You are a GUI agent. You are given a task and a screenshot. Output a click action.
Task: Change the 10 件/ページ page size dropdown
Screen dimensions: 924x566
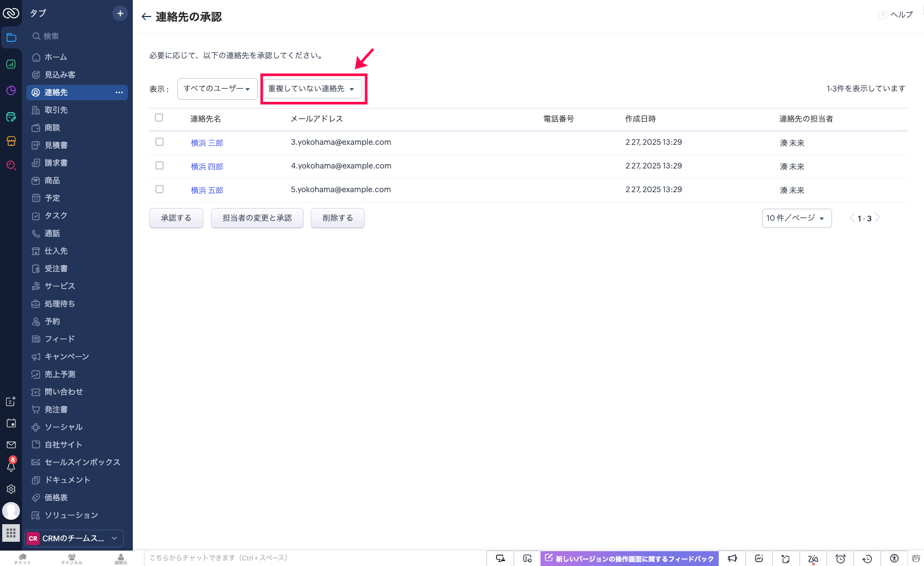[796, 218]
